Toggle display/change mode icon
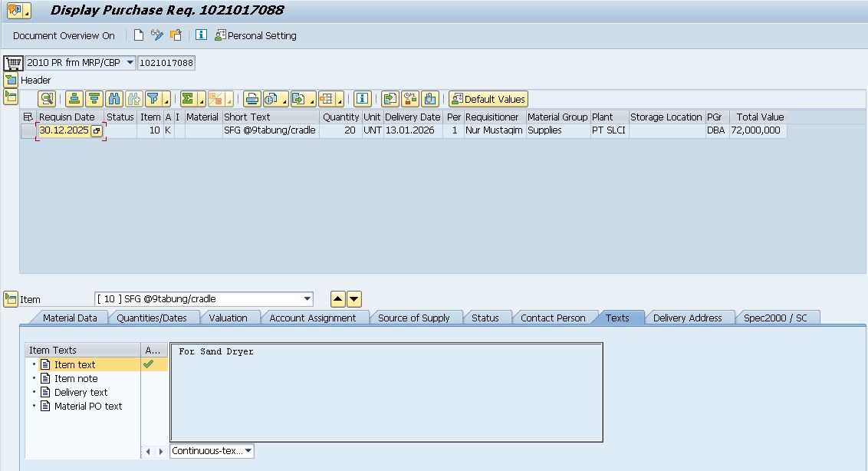 pos(157,35)
